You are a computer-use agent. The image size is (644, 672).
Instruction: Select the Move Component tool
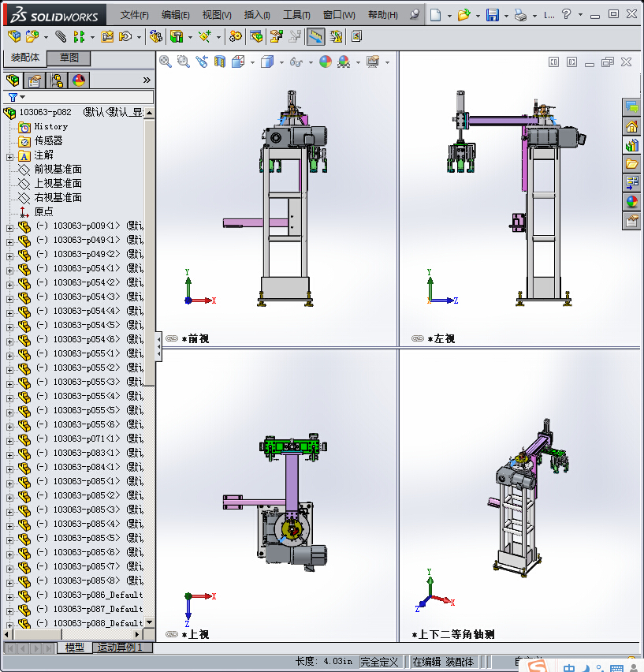click(x=125, y=36)
